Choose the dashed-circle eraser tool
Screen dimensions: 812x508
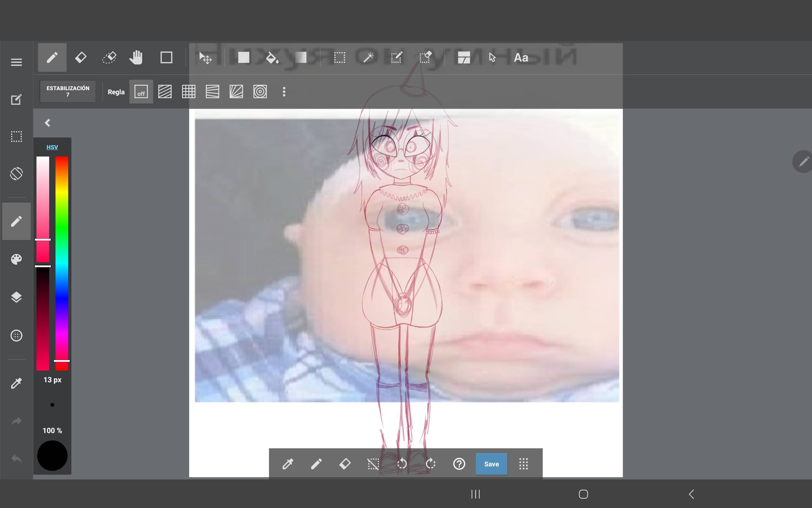pos(109,57)
